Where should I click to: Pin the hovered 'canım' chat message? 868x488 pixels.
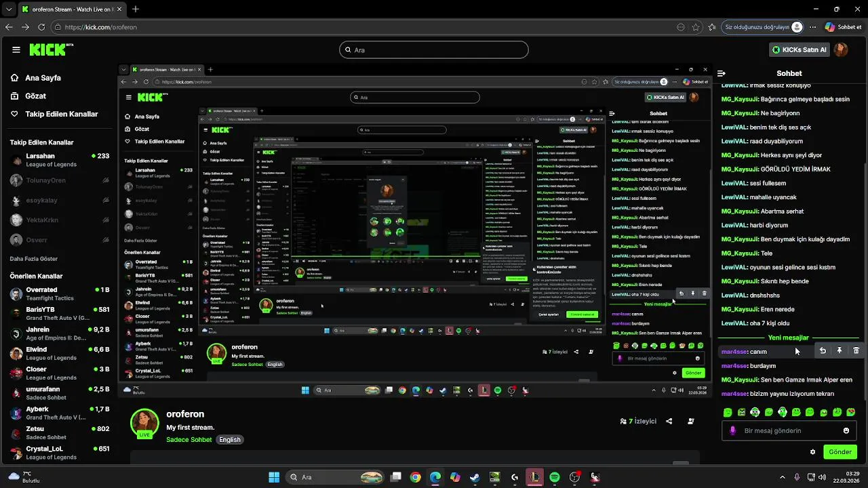tap(840, 351)
